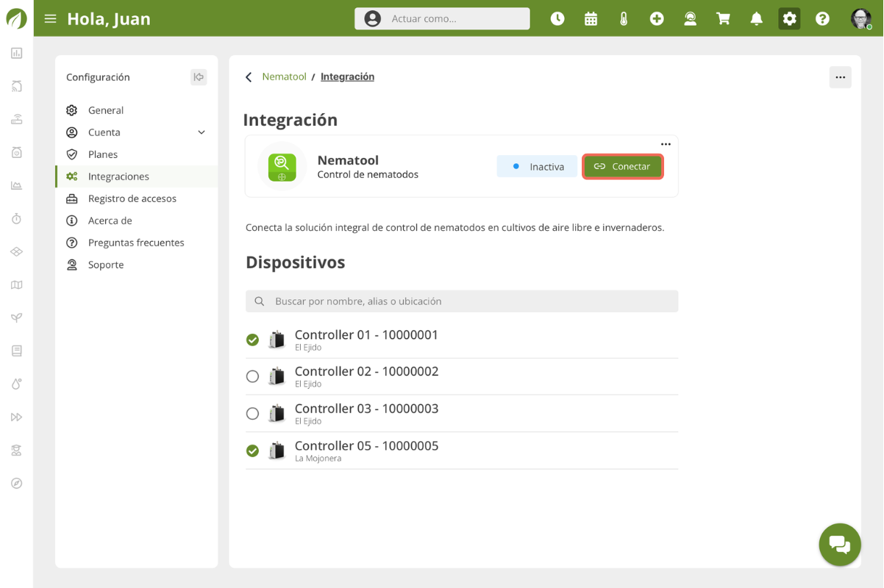Collapse the Configuración side panel
The image size is (884, 588).
pyautogui.click(x=199, y=77)
